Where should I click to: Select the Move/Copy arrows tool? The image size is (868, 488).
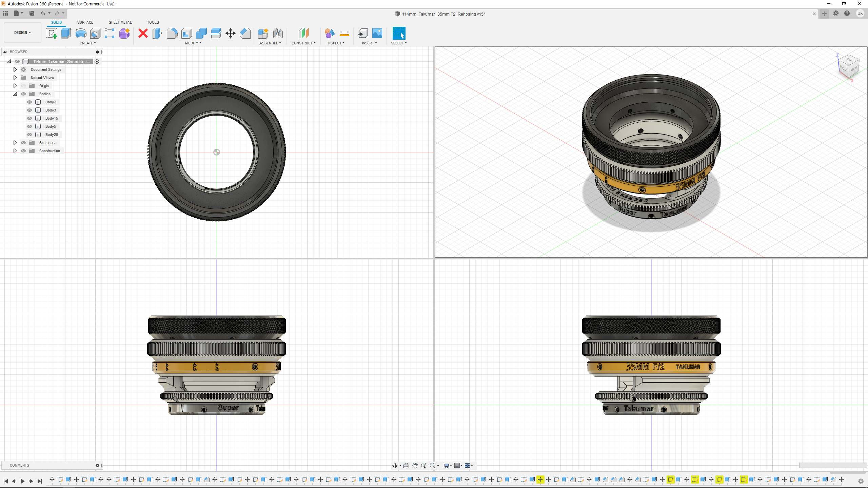pos(230,33)
